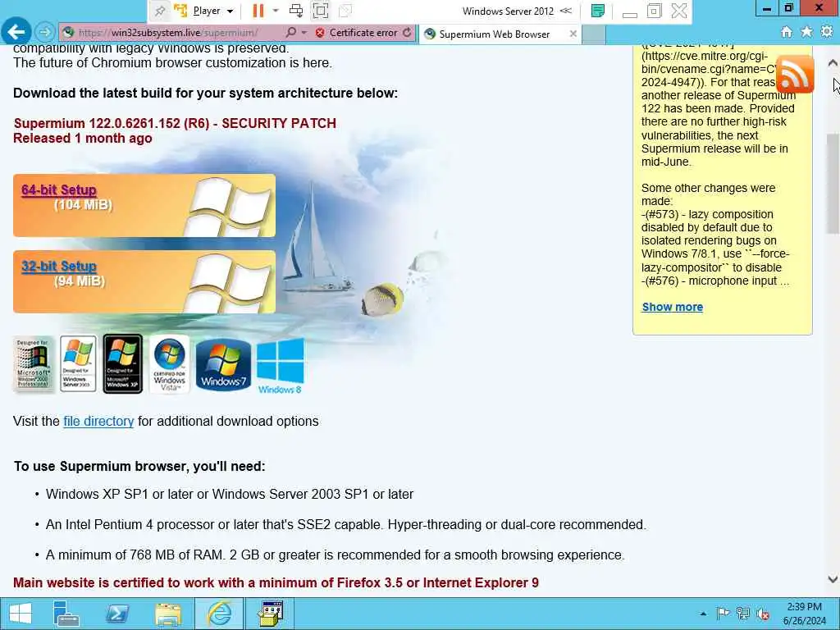Screen dimensions: 840x630
Task: Click the page scrollbar down arrow
Action: coord(833,579)
